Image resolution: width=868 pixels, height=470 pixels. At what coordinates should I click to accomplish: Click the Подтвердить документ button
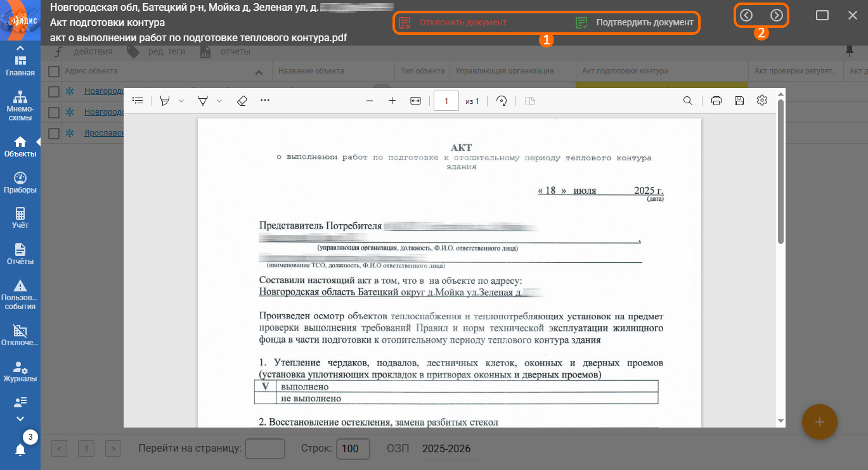[635, 23]
